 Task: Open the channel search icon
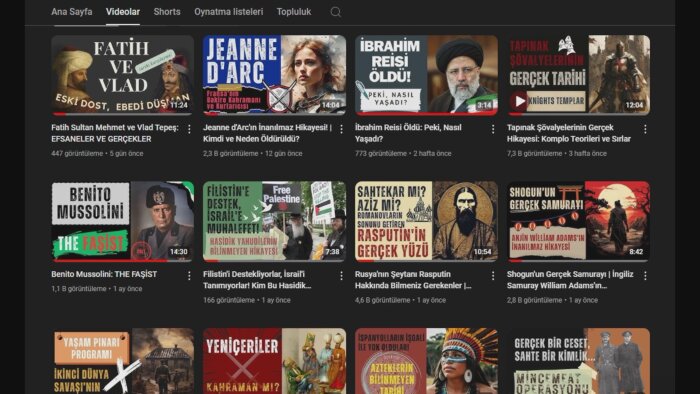point(336,12)
